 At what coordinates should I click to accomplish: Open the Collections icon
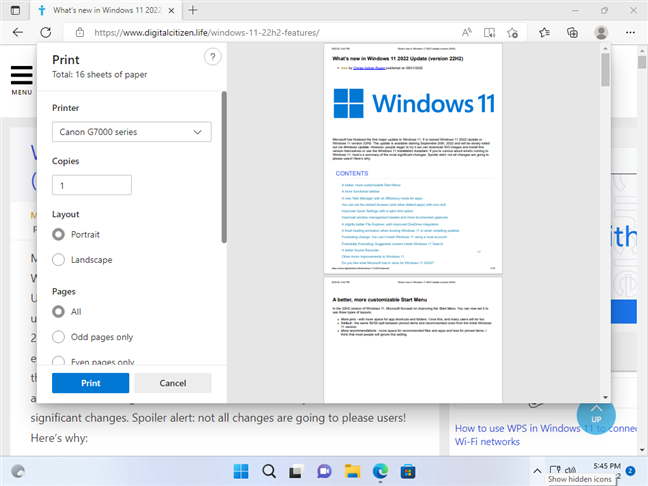572,32
